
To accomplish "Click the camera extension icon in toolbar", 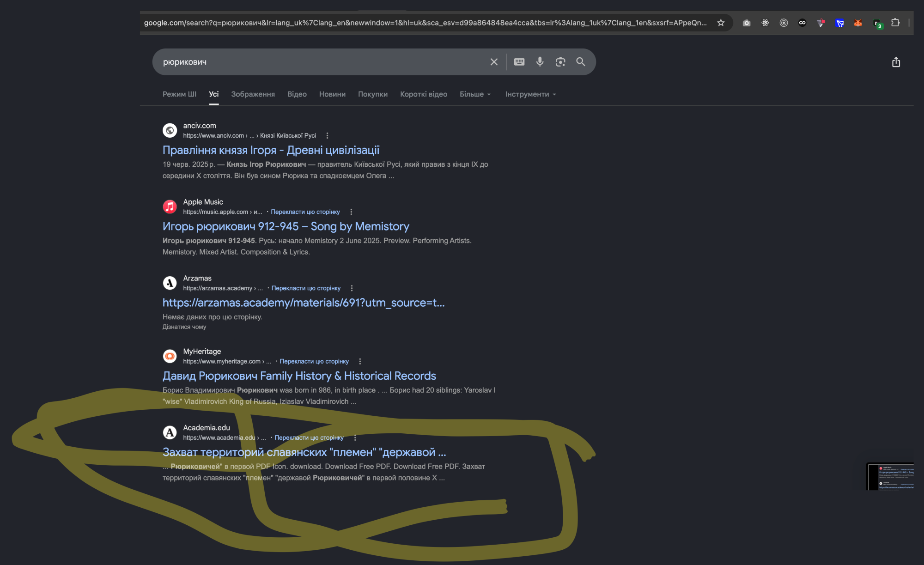I will 747,23.
